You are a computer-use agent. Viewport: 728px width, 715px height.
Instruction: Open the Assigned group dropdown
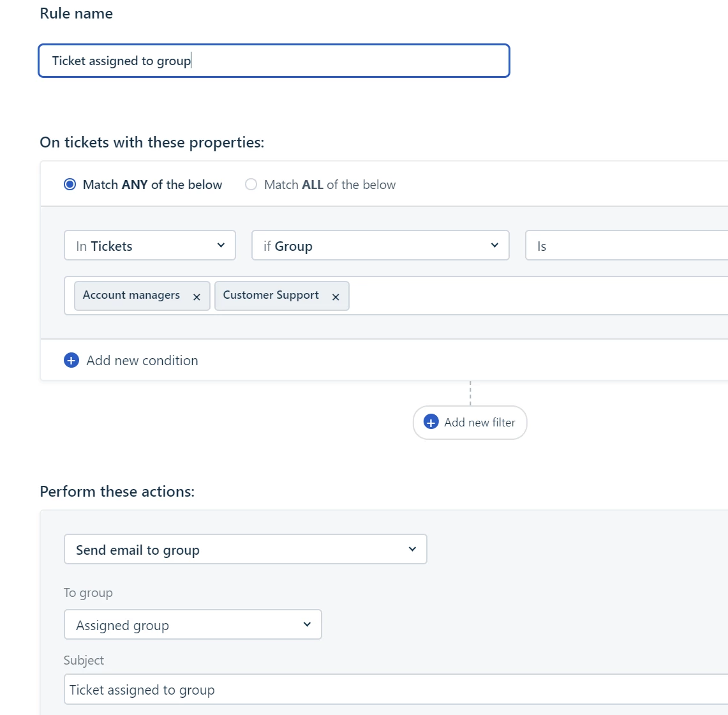[193, 625]
